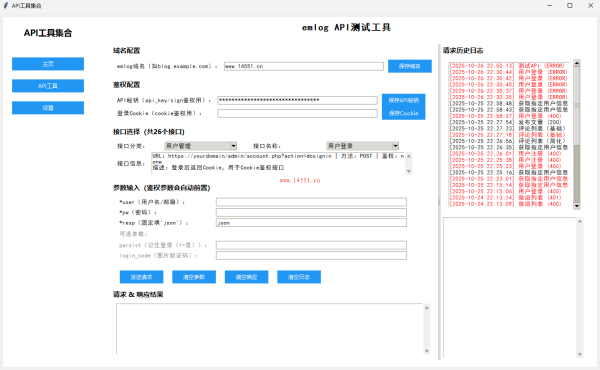Select log entry 22:25:33 用户登录 (400)
Screen dimensions: 600x370
click(x=505, y=166)
